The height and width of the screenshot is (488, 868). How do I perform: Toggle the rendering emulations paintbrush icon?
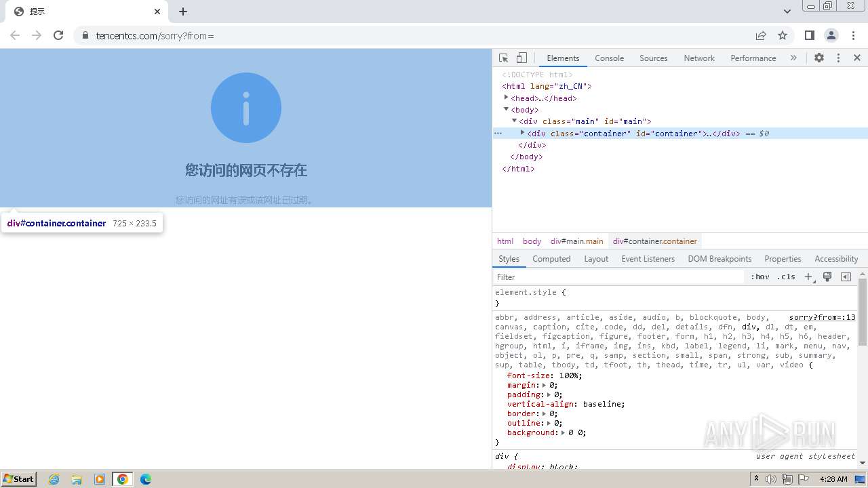827,277
